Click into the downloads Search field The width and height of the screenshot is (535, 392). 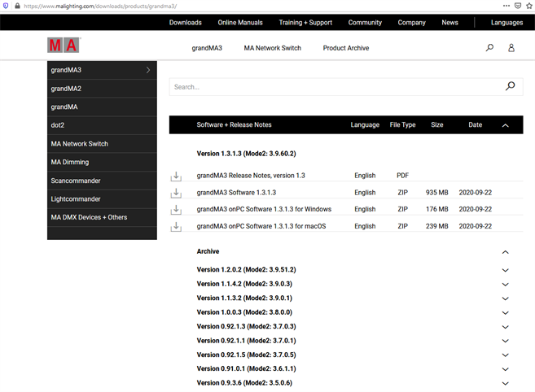[x=334, y=87]
